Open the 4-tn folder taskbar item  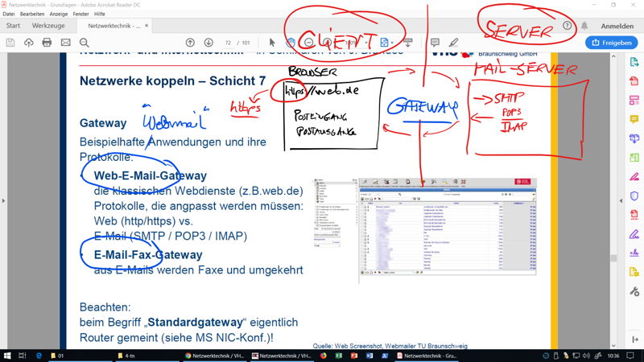[x=147, y=356]
